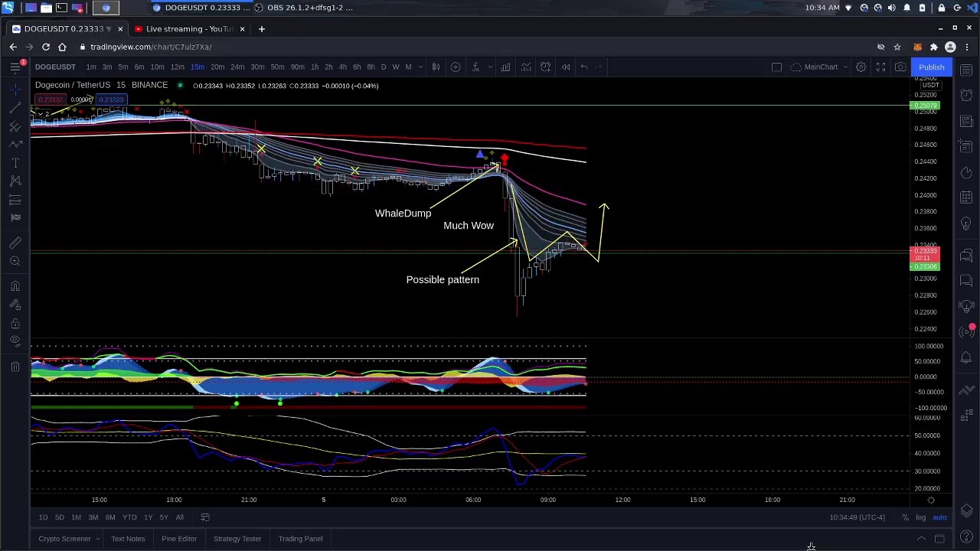Open the MainChart layout dropdown
This screenshot has width=980, height=551.
pyautogui.click(x=819, y=67)
